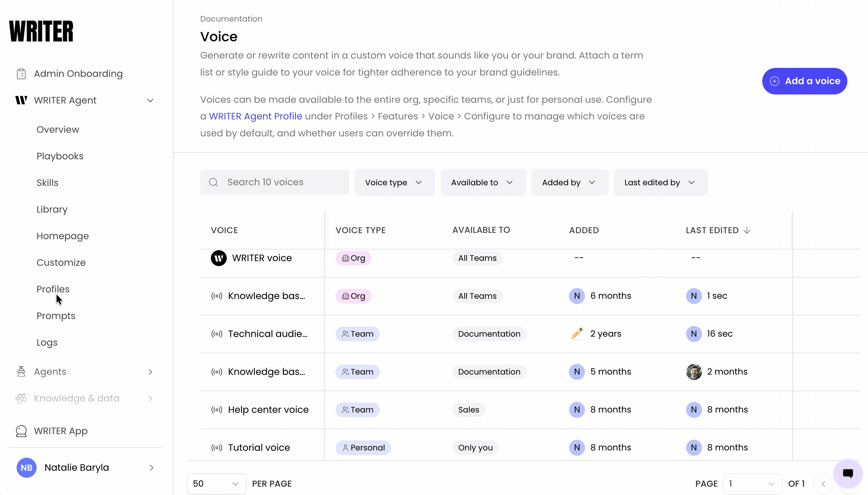Image resolution: width=868 pixels, height=495 pixels.
Task: Open the Voice type filter dropdown
Action: pos(394,182)
